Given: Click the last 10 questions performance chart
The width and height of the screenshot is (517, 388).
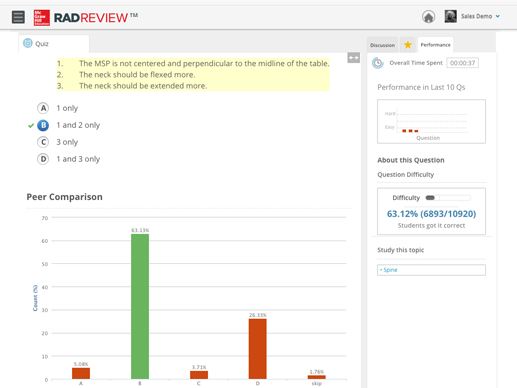Looking at the screenshot, I should pyautogui.click(x=431, y=121).
